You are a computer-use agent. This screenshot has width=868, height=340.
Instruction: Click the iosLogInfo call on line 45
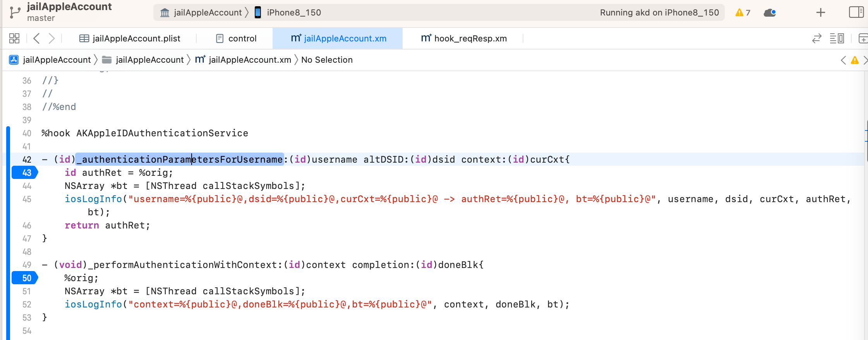pos(93,199)
